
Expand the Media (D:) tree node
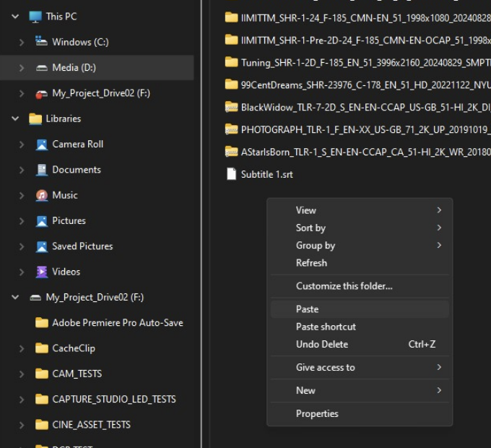point(21,68)
